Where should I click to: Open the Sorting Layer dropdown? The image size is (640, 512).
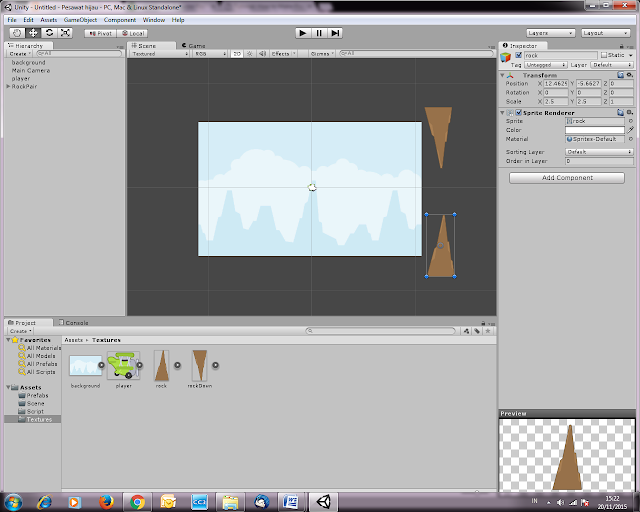[x=599, y=152]
